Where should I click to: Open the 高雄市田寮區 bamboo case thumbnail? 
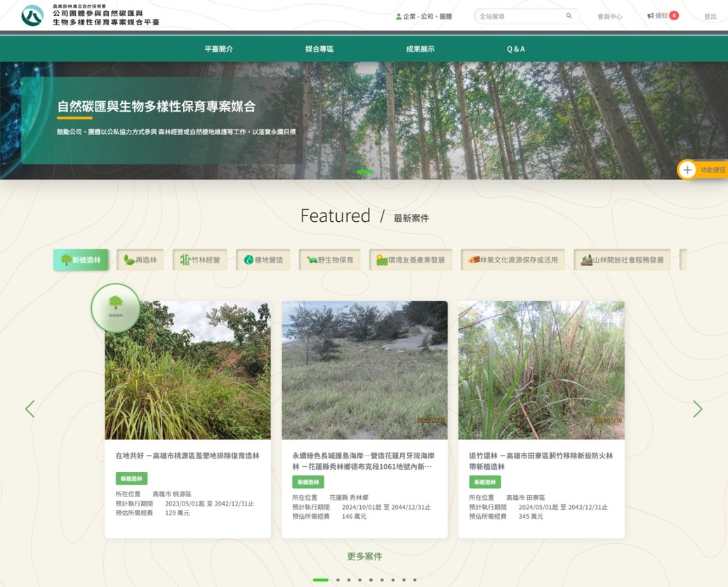[541, 371]
